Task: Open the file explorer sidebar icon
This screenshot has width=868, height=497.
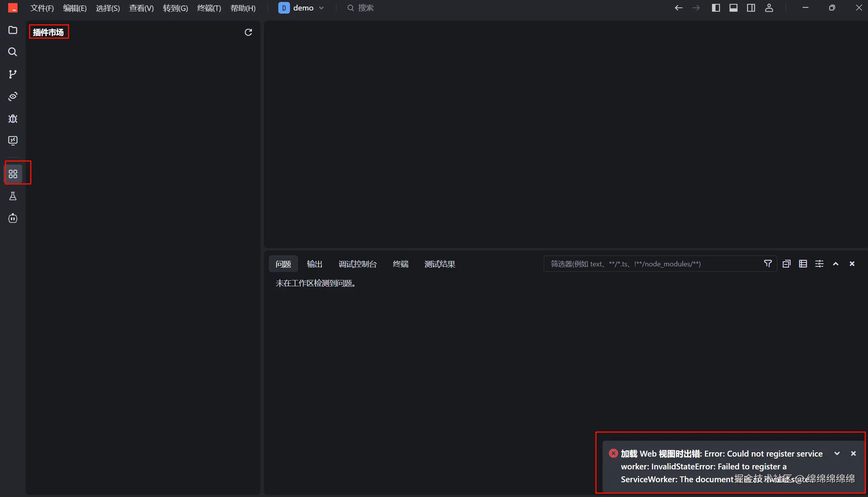Action: (x=13, y=30)
